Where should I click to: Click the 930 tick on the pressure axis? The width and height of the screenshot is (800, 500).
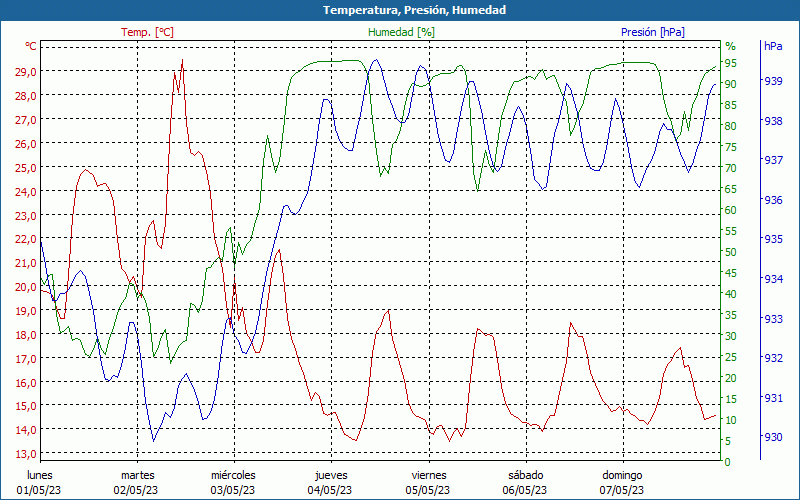pyautogui.click(x=773, y=437)
